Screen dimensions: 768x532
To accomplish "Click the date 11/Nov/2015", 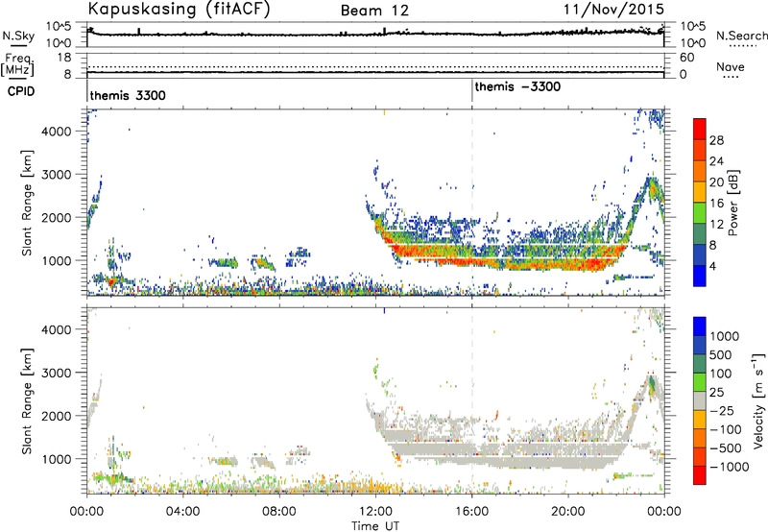I will click(x=613, y=10).
